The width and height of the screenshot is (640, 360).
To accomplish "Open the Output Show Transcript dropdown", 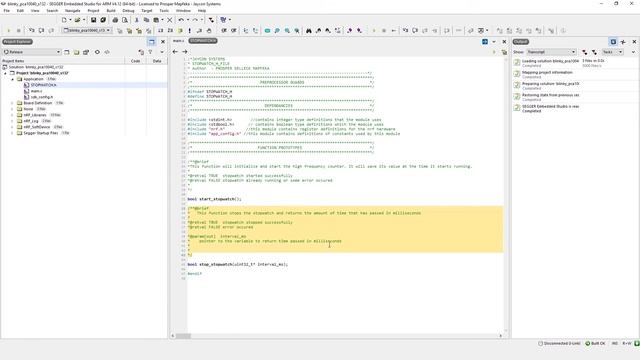I will [x=551, y=52].
